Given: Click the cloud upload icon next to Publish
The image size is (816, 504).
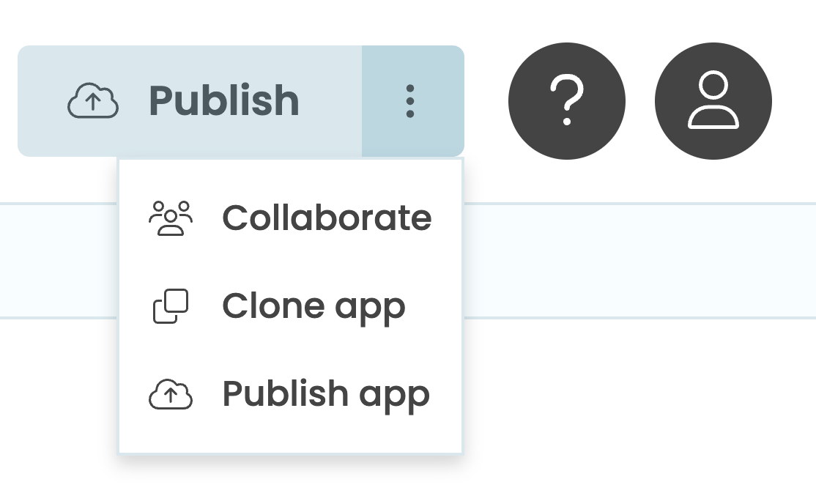Looking at the screenshot, I should [x=93, y=100].
